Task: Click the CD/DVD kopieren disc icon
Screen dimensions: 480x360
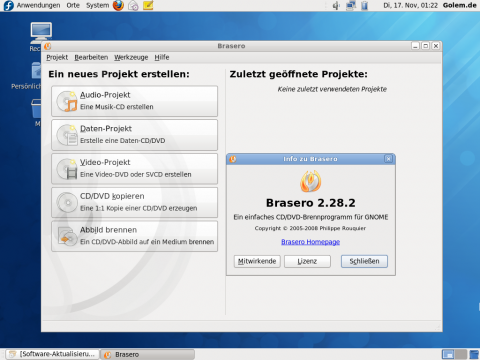Action: click(67, 202)
